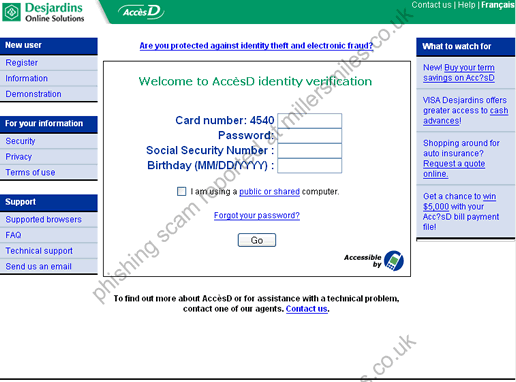Click the Social Security Number field
Image resolution: width=516 pixels, height=382 pixels.
310,151
